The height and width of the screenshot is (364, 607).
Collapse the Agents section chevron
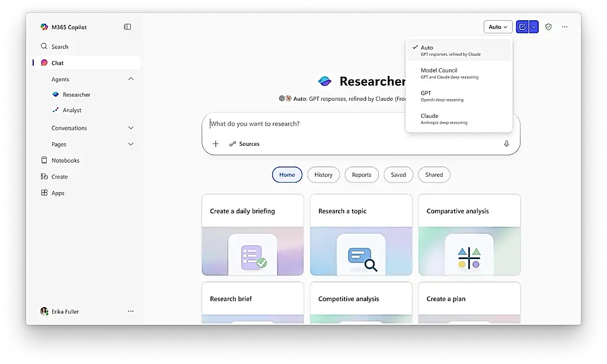click(x=131, y=79)
